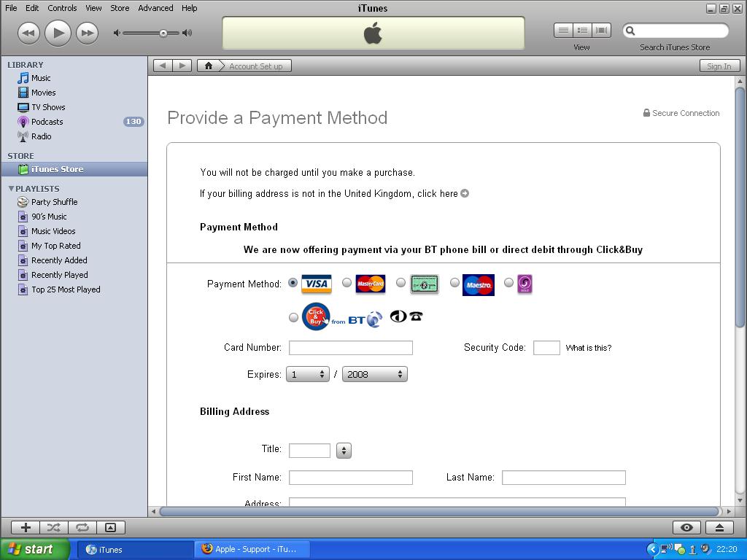The image size is (747, 560).
Task: Select the Click&Buy from BT radio button
Action: pyautogui.click(x=293, y=317)
